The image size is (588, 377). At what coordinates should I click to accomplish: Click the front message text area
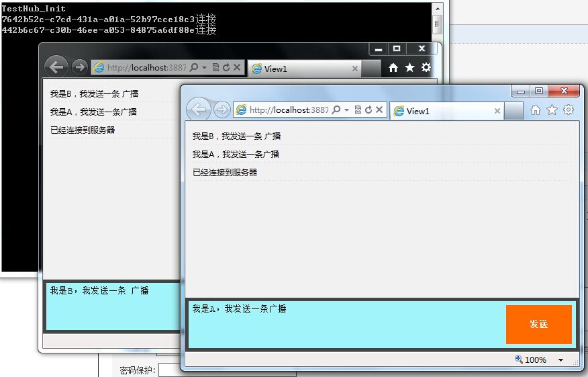pyautogui.click(x=346, y=325)
